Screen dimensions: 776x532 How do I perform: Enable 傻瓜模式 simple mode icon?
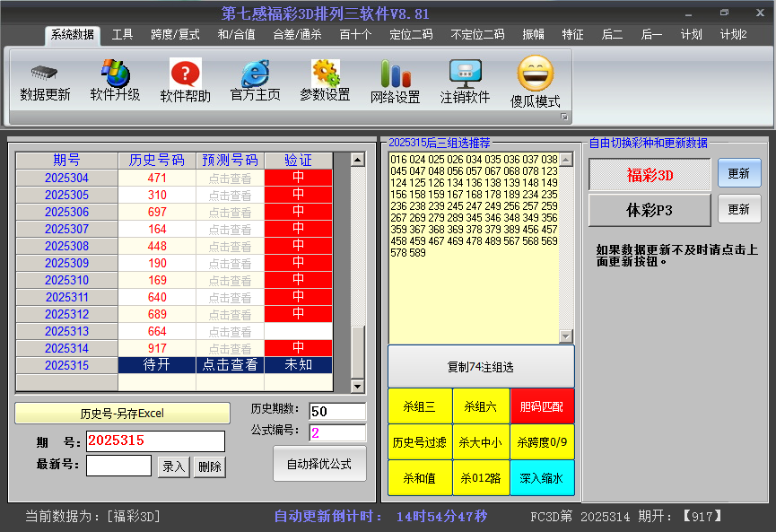click(534, 81)
